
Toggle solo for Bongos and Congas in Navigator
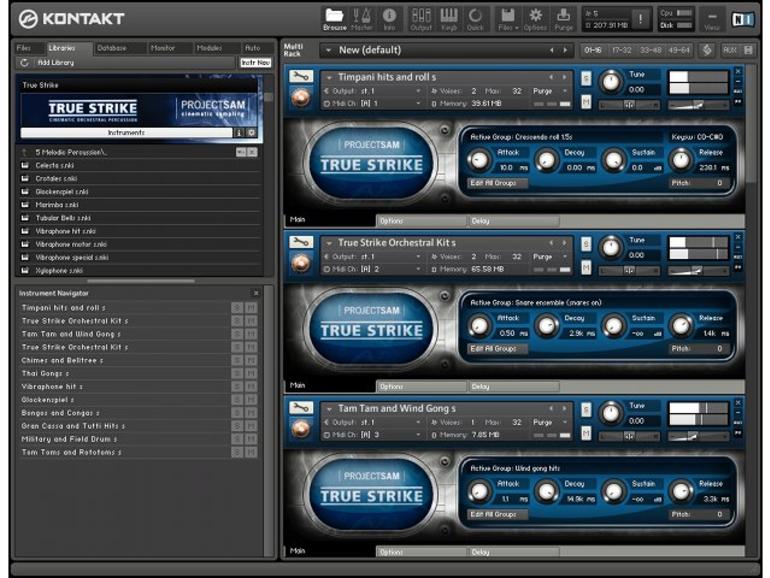(x=237, y=413)
